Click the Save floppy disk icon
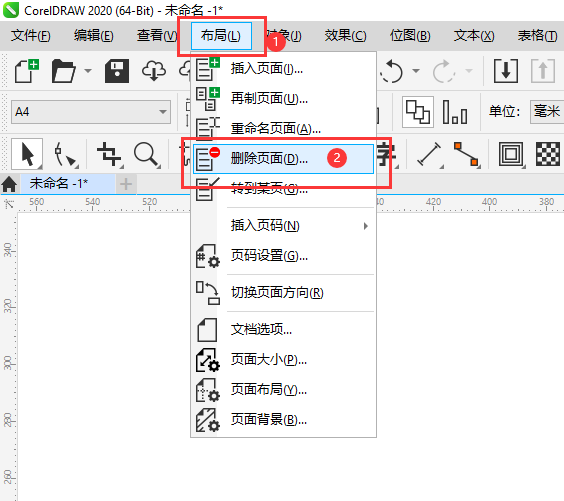The height and width of the screenshot is (501, 564). pos(117,71)
